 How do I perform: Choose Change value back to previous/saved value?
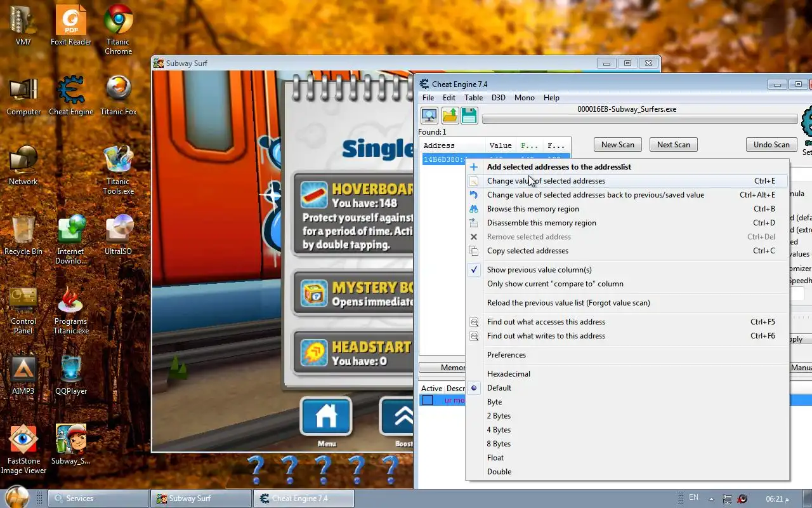coord(627,195)
